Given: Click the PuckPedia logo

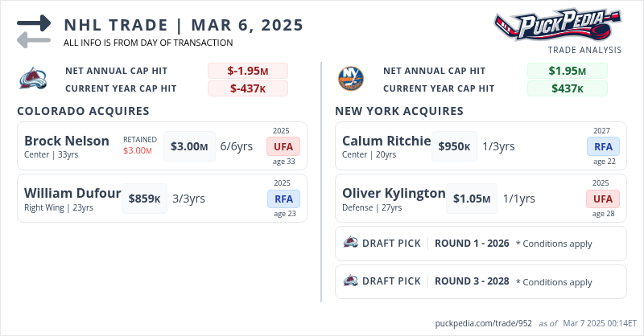Looking at the screenshot, I should 557,26.
